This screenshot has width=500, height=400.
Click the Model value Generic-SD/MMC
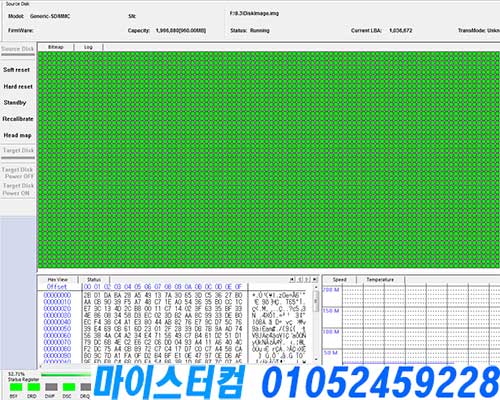click(x=50, y=16)
